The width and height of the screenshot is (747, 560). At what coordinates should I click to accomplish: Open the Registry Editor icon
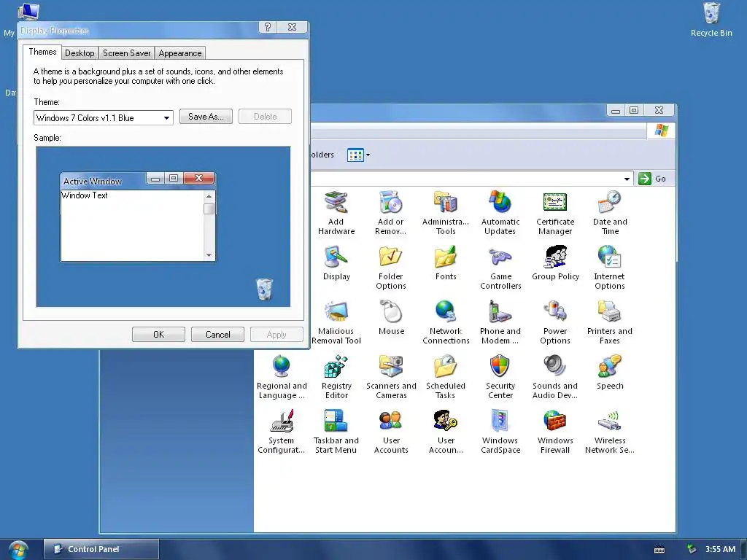click(x=336, y=367)
